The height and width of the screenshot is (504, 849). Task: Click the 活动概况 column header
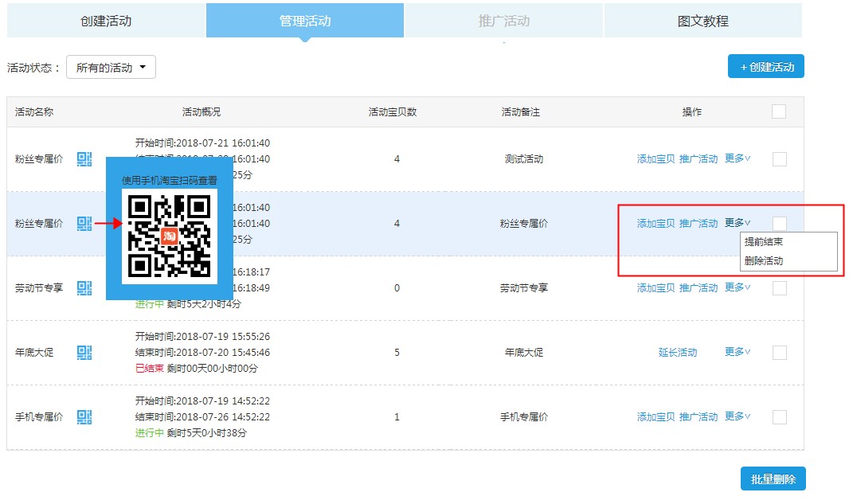201,112
